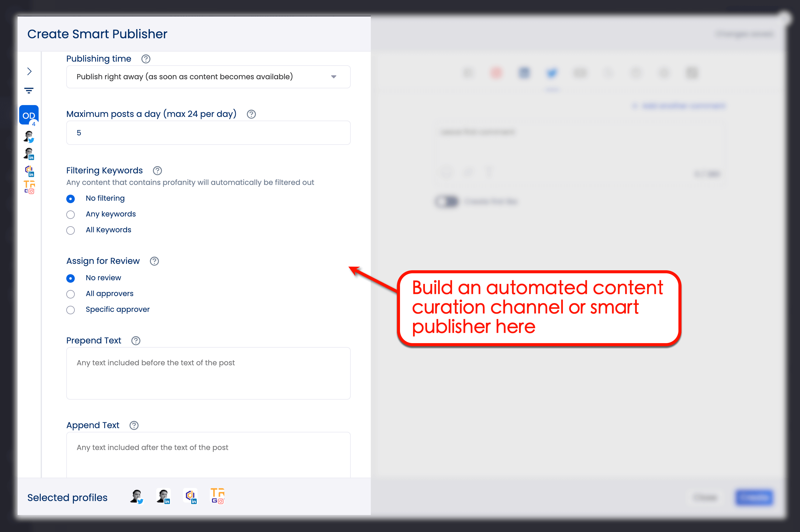Image resolution: width=800 pixels, height=532 pixels.
Task: Expand the left sidebar chevron arrow
Action: tap(29, 71)
